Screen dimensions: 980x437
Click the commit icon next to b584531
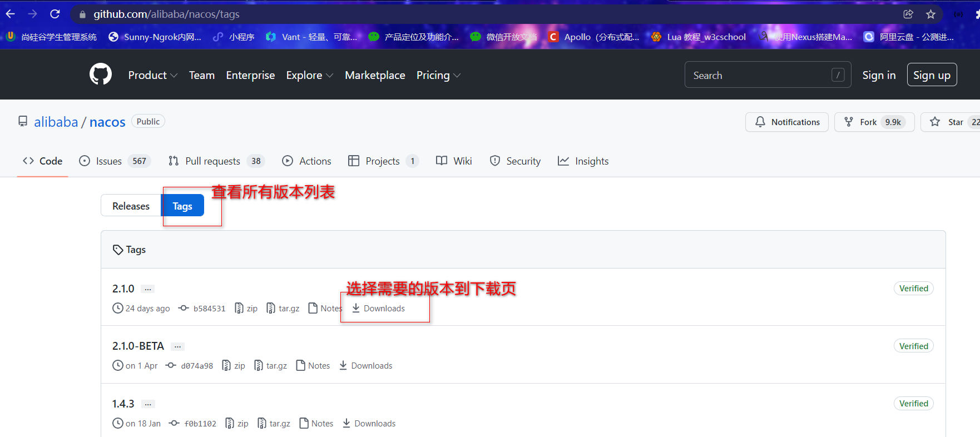coord(184,308)
